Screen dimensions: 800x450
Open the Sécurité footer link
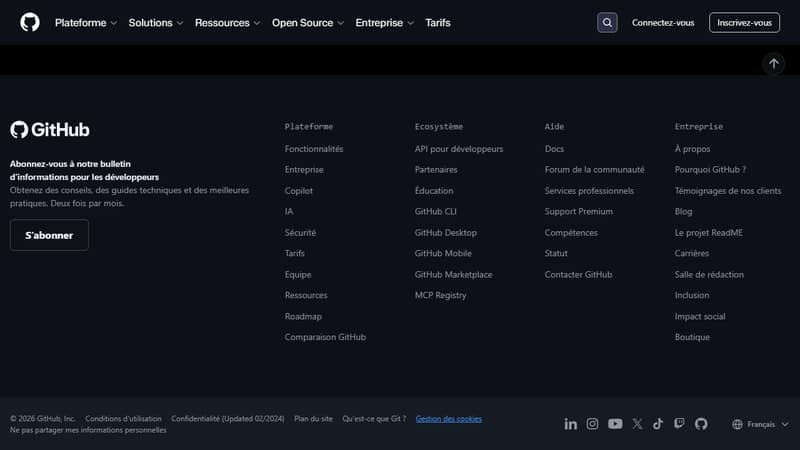click(300, 233)
